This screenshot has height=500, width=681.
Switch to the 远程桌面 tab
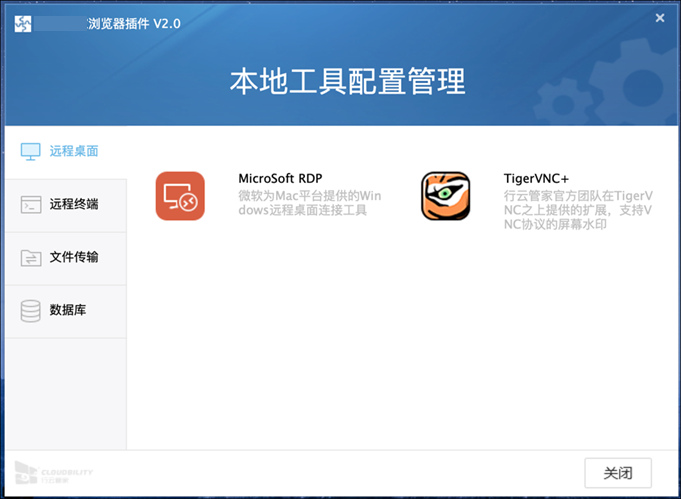[x=66, y=152]
